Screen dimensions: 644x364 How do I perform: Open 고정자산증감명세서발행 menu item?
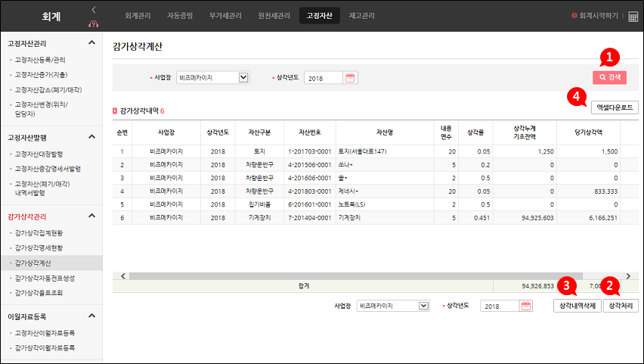coord(48,169)
